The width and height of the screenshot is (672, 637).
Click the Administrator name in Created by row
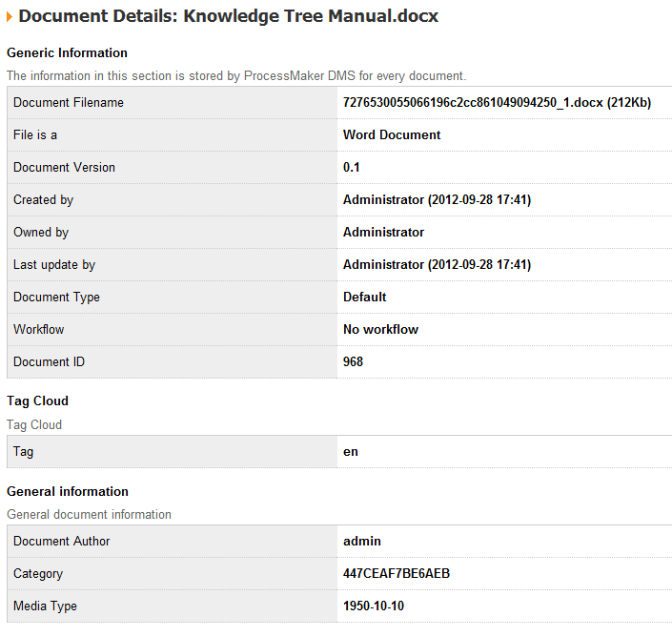(x=383, y=199)
